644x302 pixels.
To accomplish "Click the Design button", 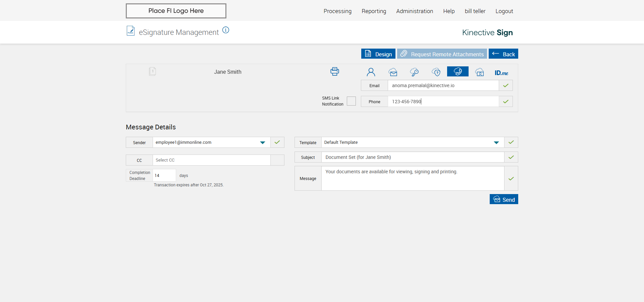I will click(378, 54).
